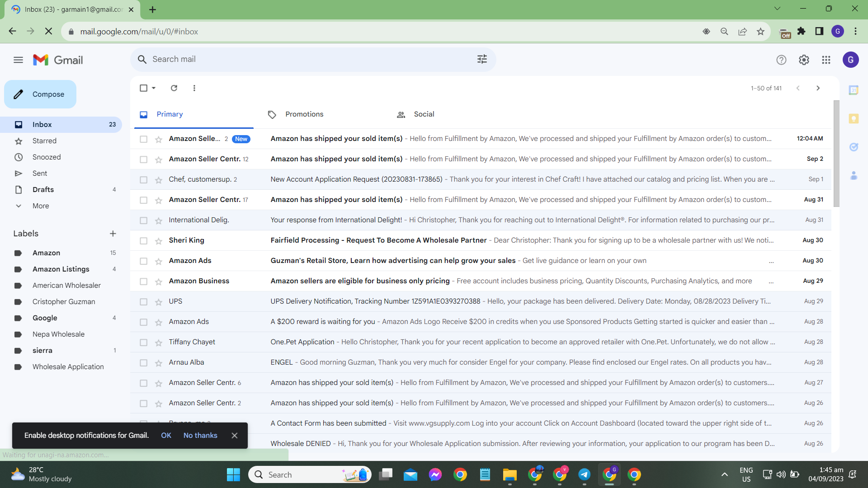The height and width of the screenshot is (488, 868).
Task: Open the select dropdown arrow beside checkbox
Action: click(x=154, y=88)
